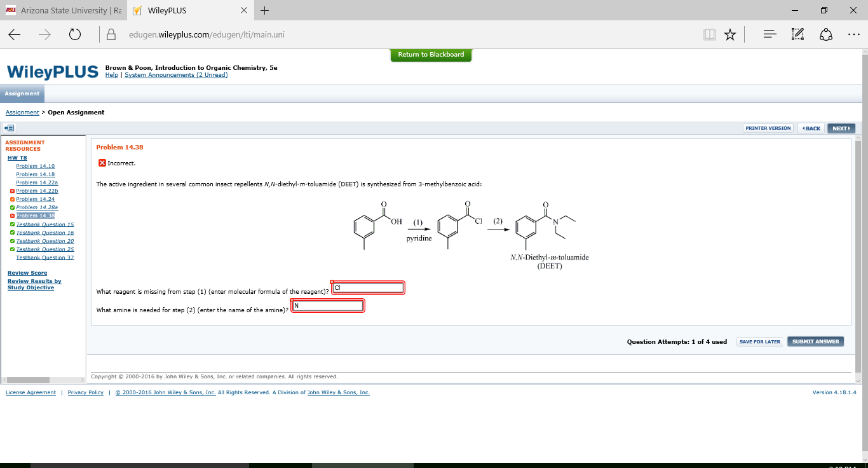The height and width of the screenshot is (468, 868).
Task: Click Question Attempts: 1 of 4 used text
Action: pos(677,342)
